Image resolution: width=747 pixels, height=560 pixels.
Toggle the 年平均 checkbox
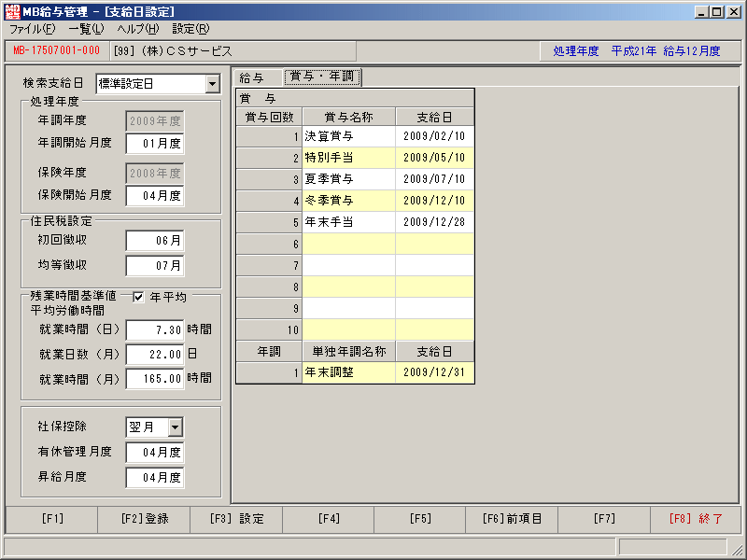138,297
